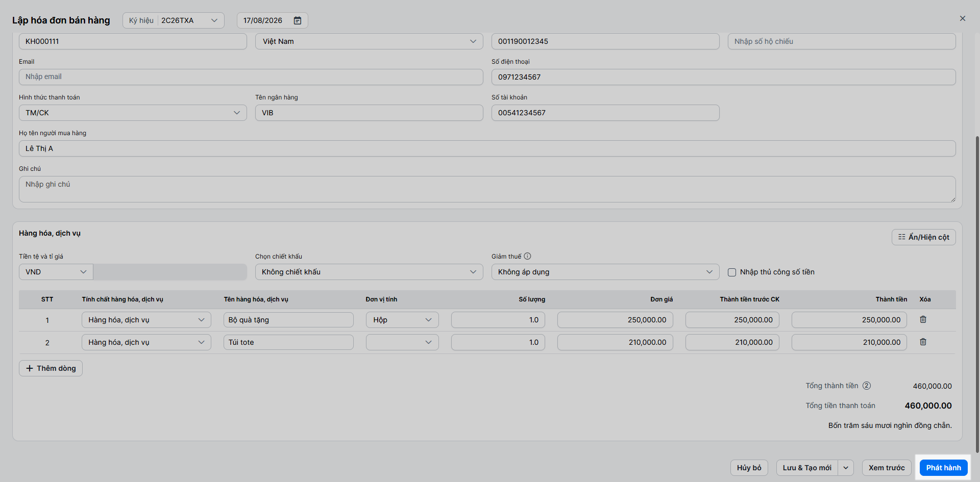This screenshot has width=980, height=482.
Task: Delete the Bộ quà tặng row
Action: point(923,320)
